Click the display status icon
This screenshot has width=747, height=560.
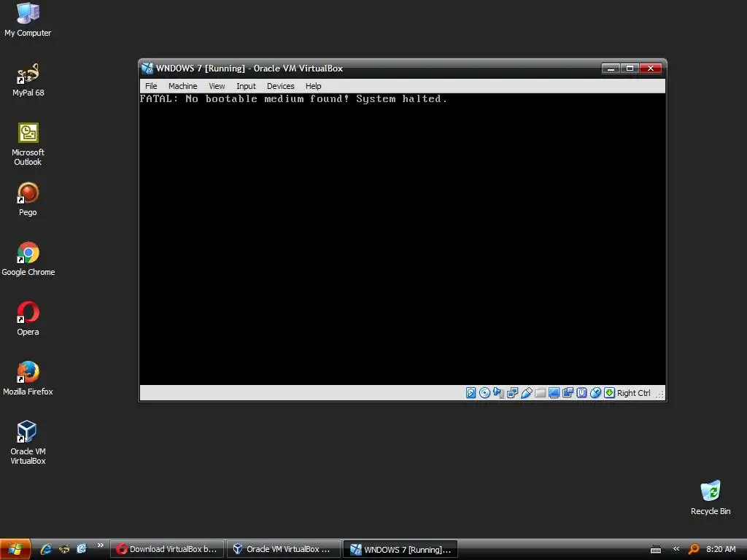click(x=554, y=393)
